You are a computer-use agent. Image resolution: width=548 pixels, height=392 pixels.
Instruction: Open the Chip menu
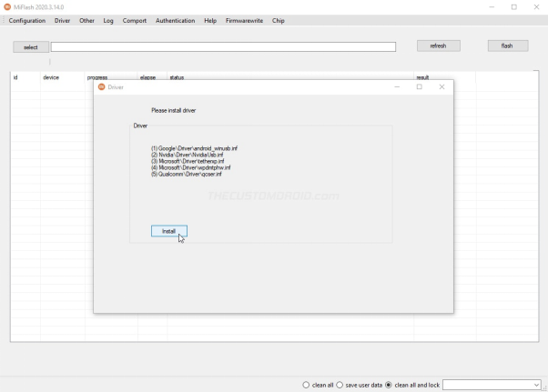click(x=279, y=21)
